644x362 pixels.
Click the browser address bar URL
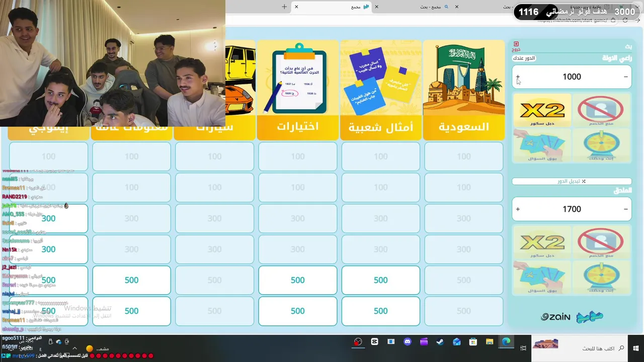coord(573,21)
